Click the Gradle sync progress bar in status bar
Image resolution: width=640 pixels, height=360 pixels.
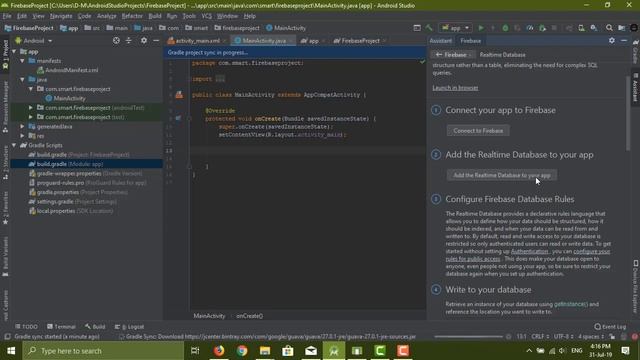pos(468,337)
